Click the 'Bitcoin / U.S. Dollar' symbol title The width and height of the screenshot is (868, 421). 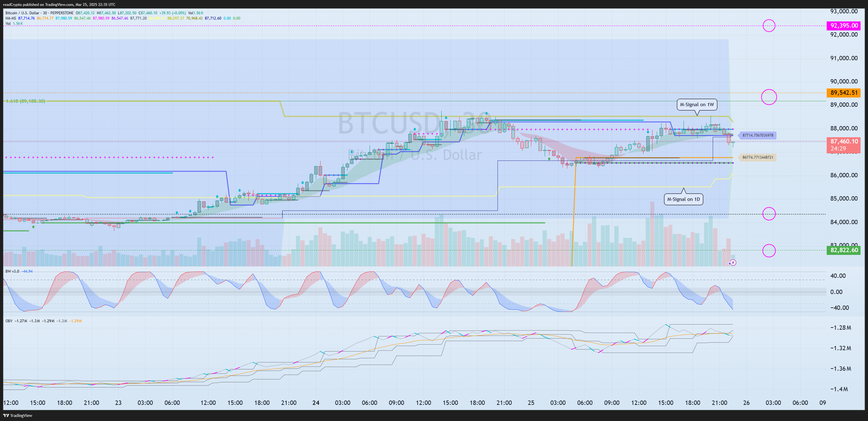[22, 13]
